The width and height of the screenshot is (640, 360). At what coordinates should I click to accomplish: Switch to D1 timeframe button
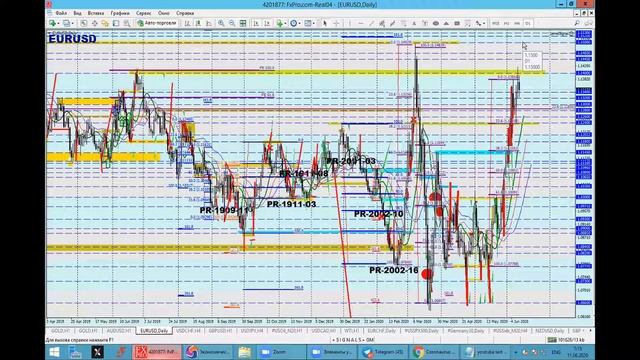pos(527,23)
